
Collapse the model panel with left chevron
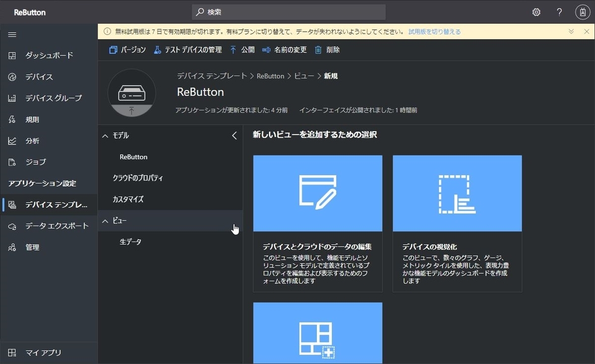click(234, 135)
